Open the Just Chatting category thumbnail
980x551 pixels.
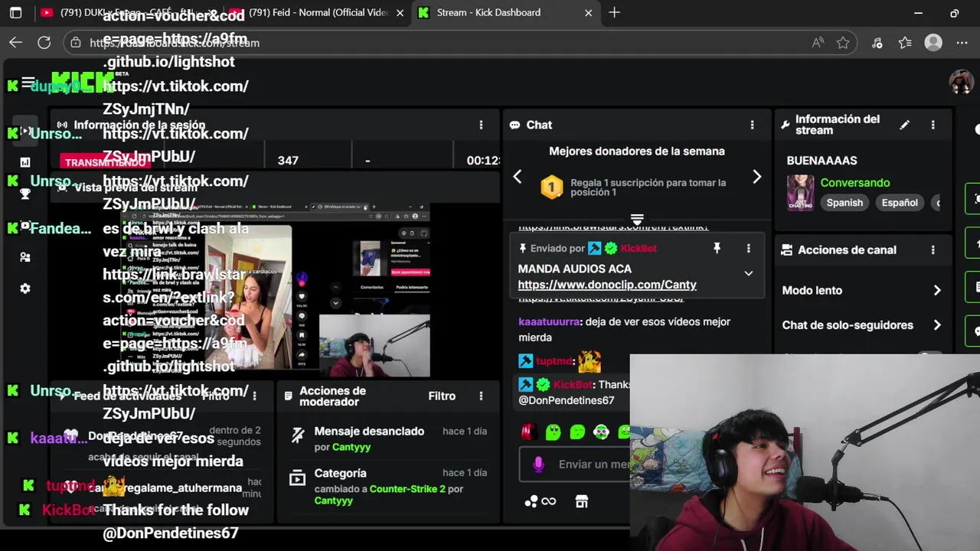click(x=801, y=192)
